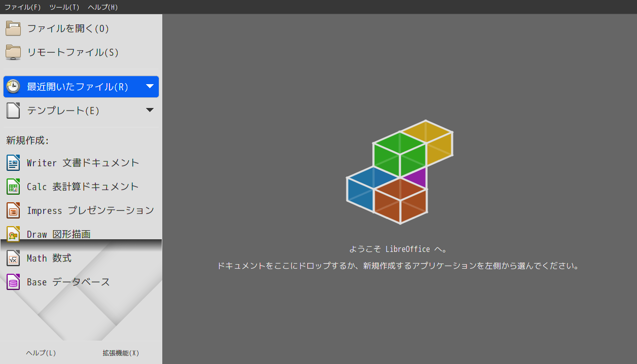Create an Impress プレゼンテーション
637x364 pixels.
click(x=81, y=210)
